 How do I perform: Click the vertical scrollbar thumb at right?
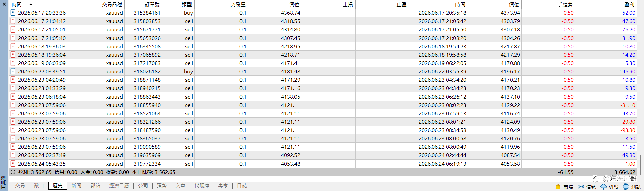pyautogui.click(x=640, y=165)
